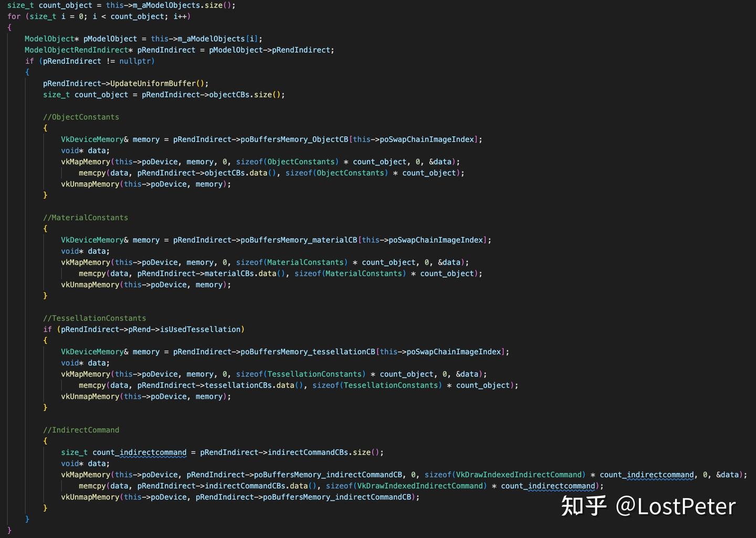
Task: Click the 'pModelObject' variable declaration line
Action: coord(143,39)
